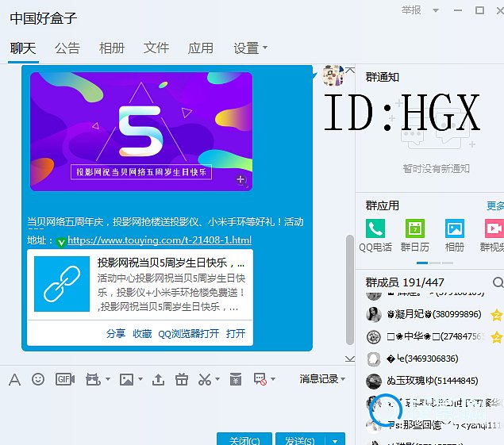Select member 中华(27484756…)
Viewport: 504px width, 445px height.
point(434,336)
